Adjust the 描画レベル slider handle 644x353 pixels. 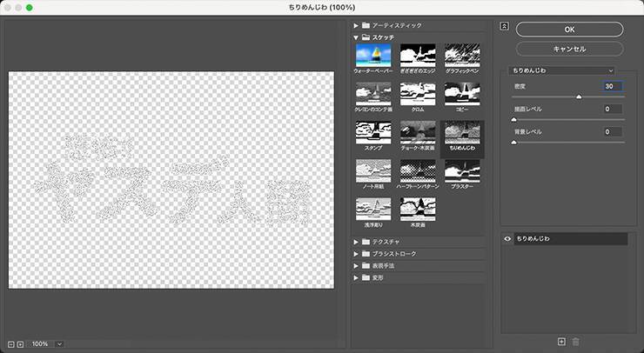513,119
